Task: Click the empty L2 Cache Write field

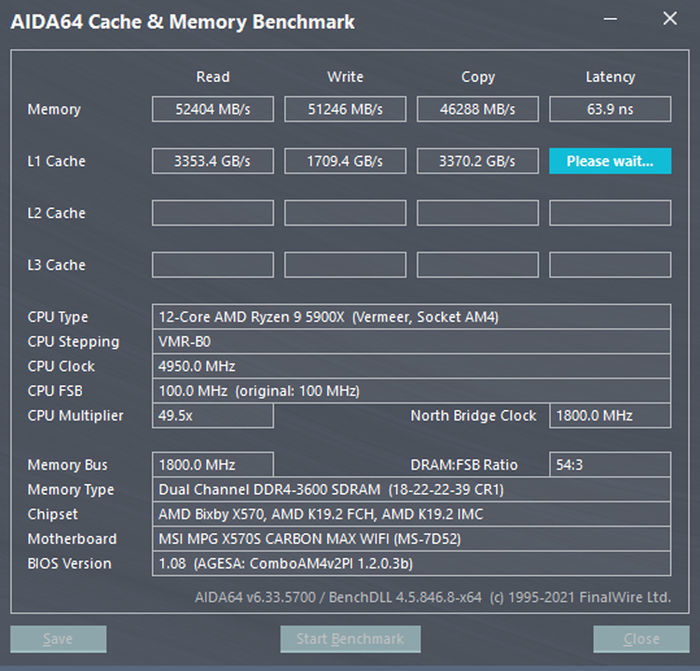Action: (345, 213)
